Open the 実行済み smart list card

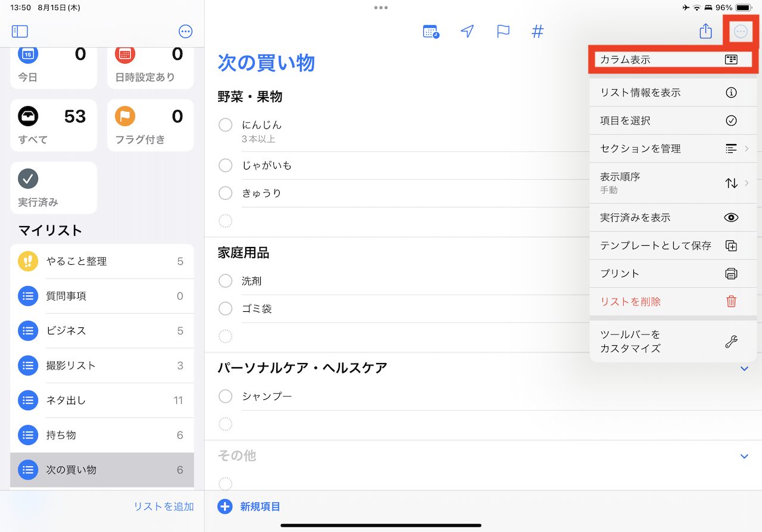pos(54,188)
